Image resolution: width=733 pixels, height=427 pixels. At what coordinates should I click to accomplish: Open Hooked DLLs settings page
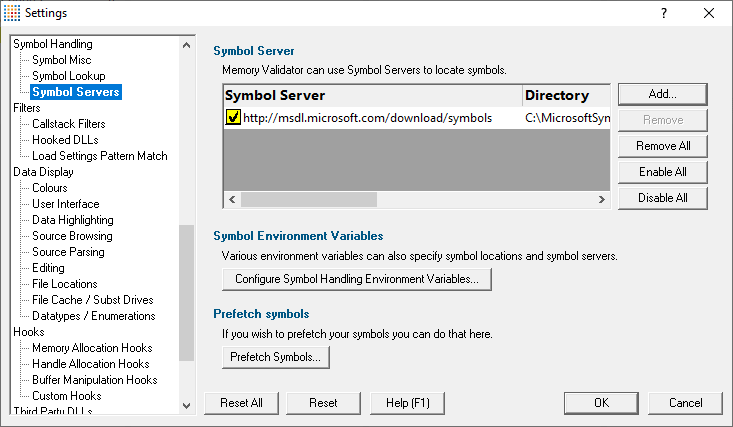point(65,140)
